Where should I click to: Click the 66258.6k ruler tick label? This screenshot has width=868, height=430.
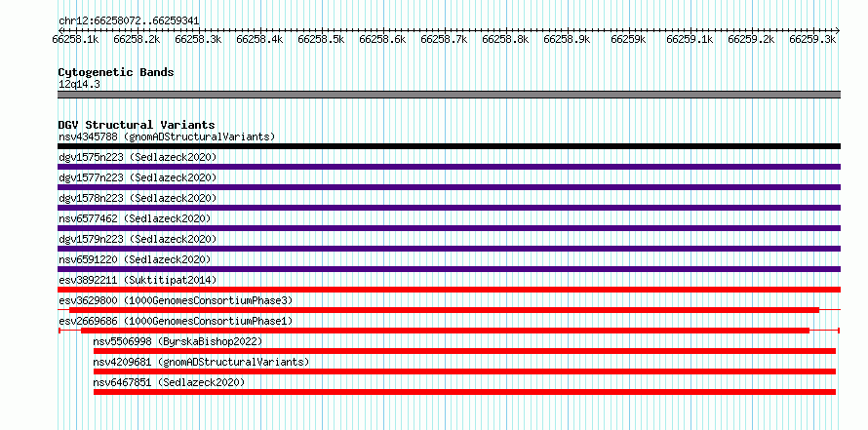click(x=383, y=39)
